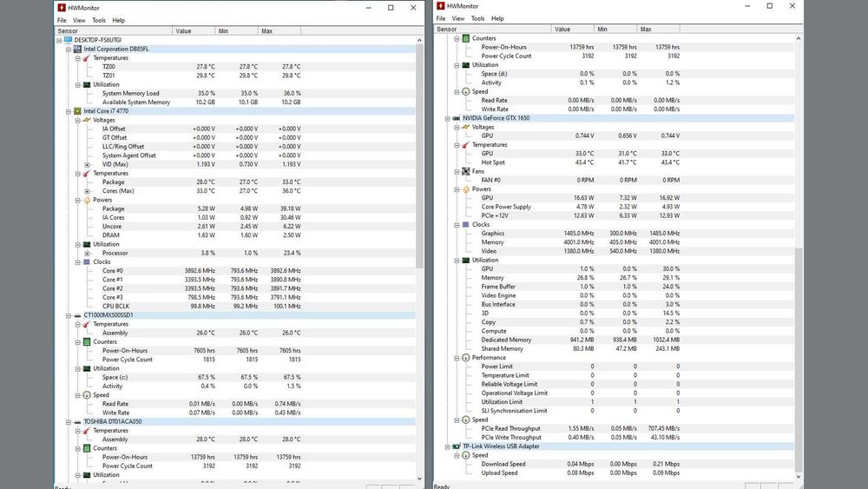Click the motherboard icon beside Intel Corporation DB85FL
This screenshot has height=489, width=868.
77,49
